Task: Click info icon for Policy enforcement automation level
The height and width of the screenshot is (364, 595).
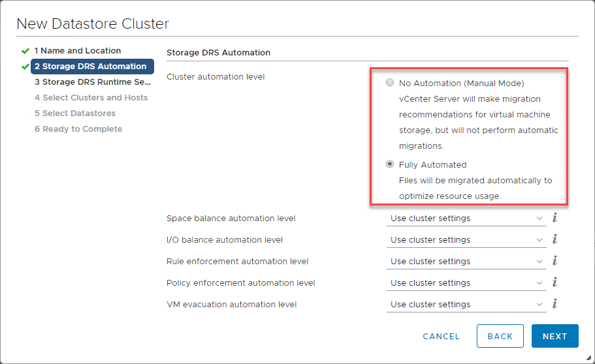Action: (x=555, y=282)
